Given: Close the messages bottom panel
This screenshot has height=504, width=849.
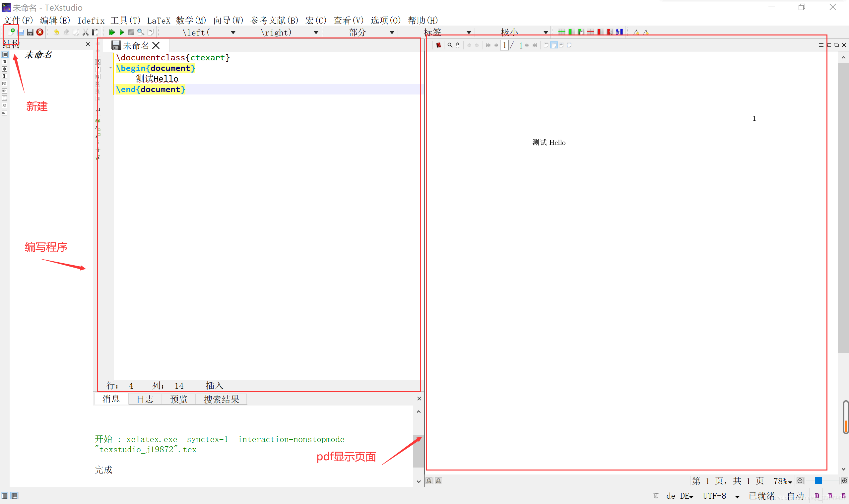Looking at the screenshot, I should (x=419, y=398).
